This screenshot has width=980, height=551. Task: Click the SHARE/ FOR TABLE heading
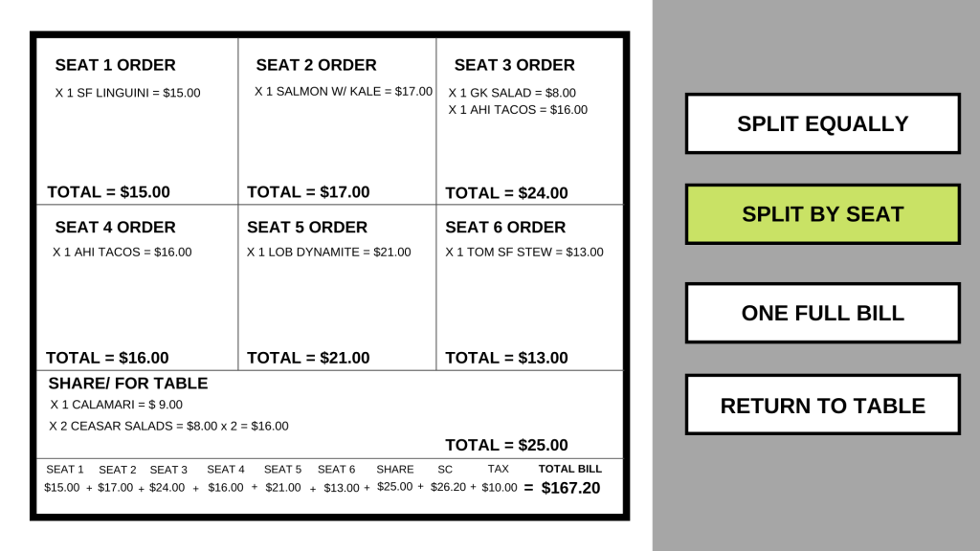[x=128, y=384]
